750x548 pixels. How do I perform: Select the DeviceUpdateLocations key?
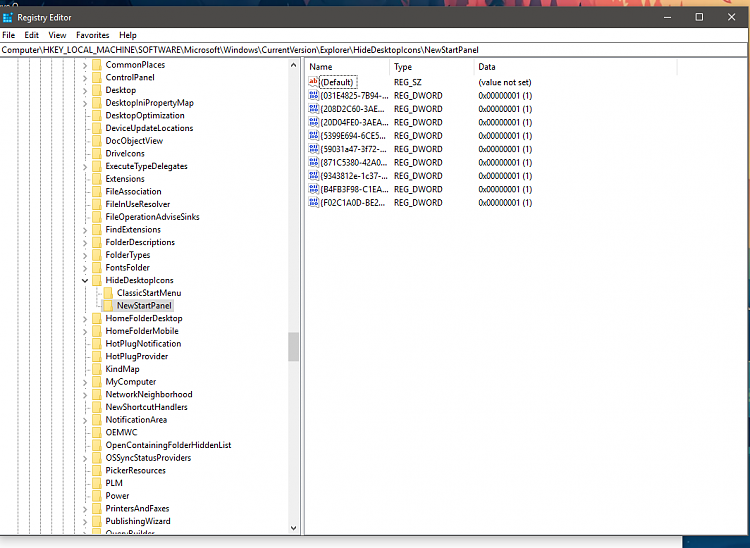[149, 128]
